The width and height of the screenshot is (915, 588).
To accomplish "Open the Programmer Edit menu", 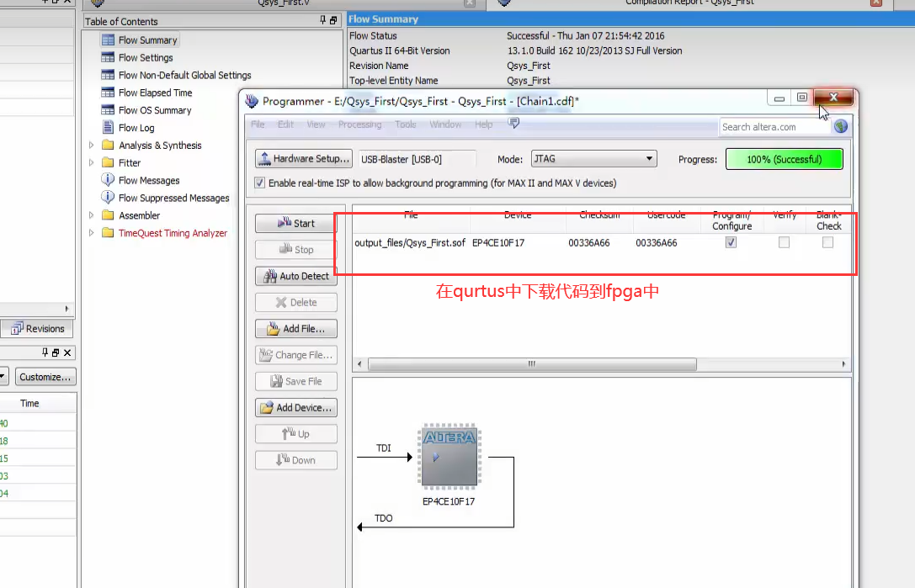I will 286,124.
